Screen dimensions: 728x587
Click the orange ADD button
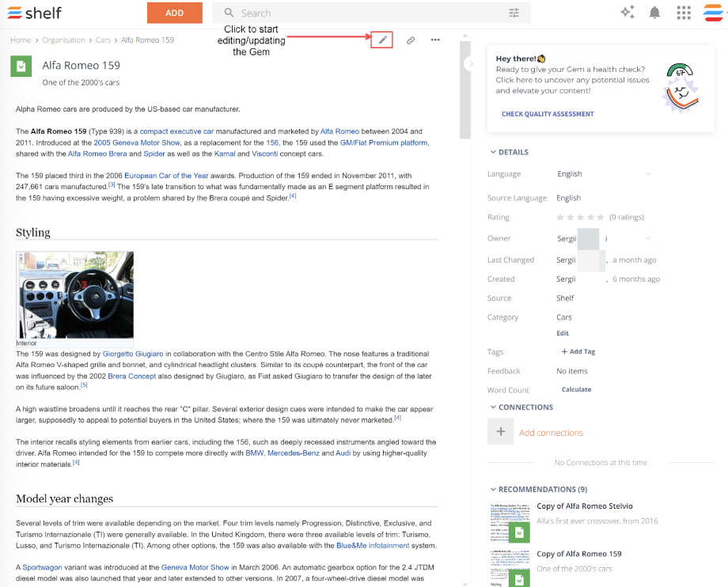click(x=174, y=13)
